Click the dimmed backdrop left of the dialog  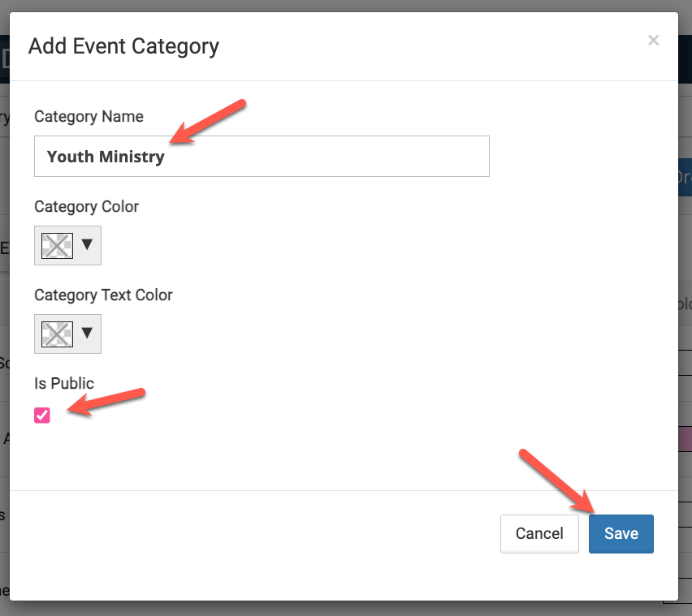point(4,325)
